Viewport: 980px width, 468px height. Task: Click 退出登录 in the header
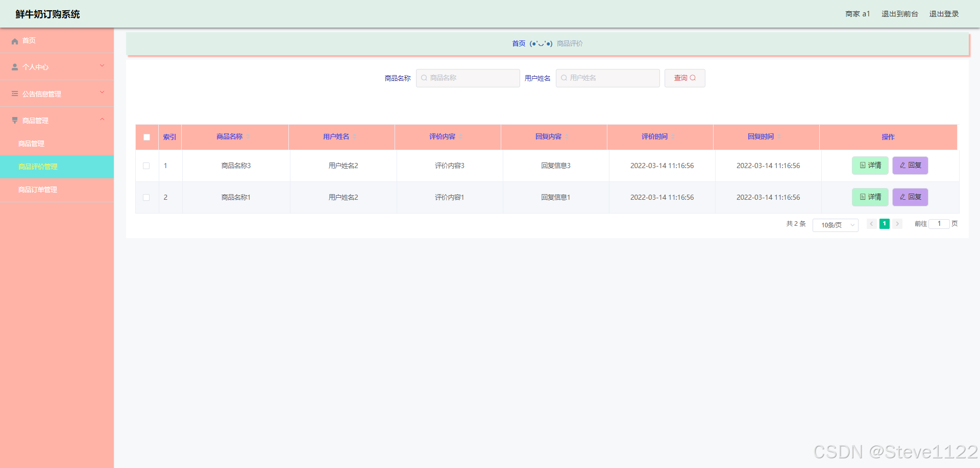pos(944,14)
